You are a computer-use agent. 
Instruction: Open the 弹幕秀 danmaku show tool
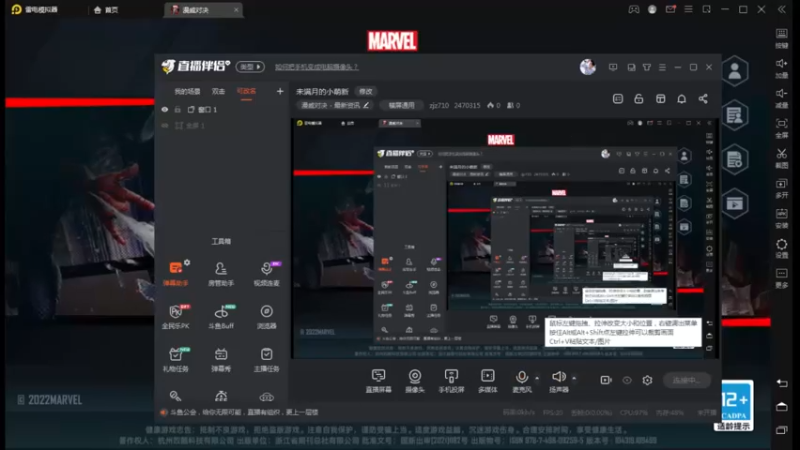(221, 359)
